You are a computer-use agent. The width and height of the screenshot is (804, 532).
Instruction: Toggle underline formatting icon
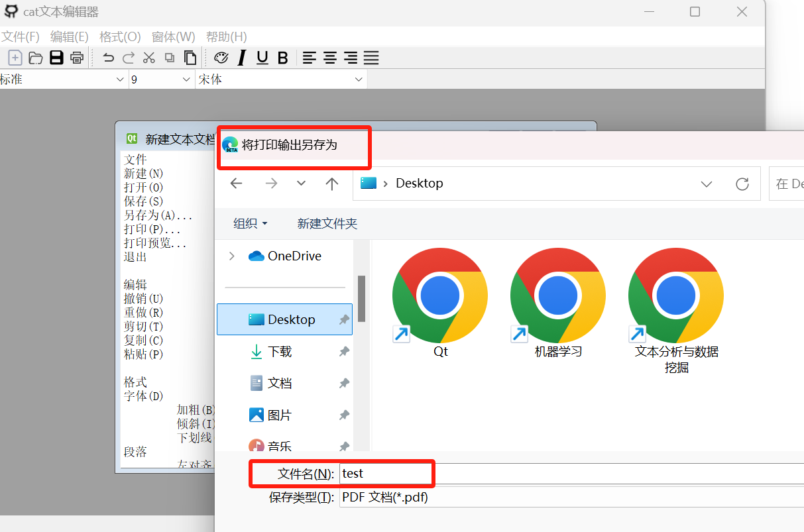[262, 58]
